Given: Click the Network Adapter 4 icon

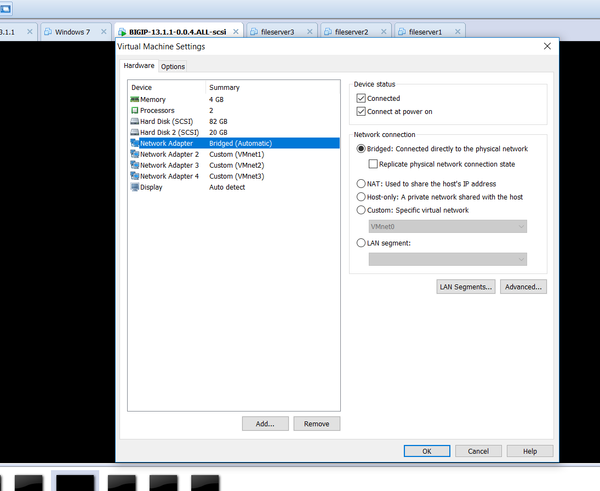Looking at the screenshot, I should [x=134, y=176].
